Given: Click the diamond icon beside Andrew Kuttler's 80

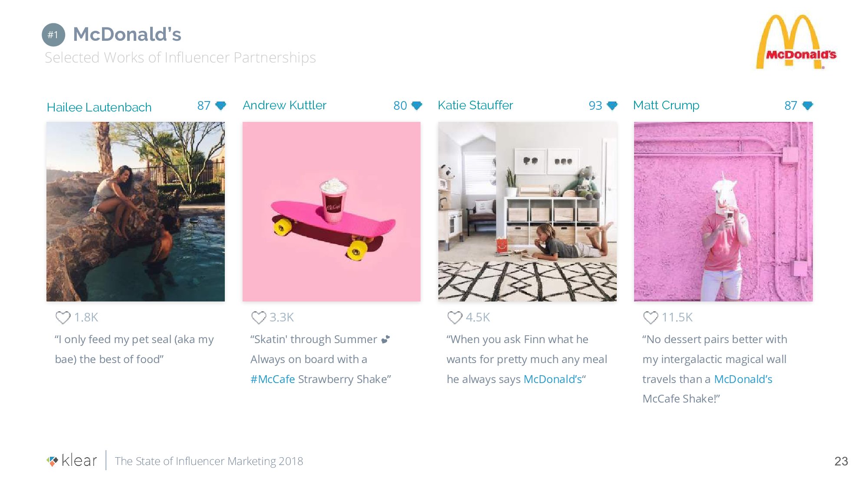Looking at the screenshot, I should [x=417, y=105].
